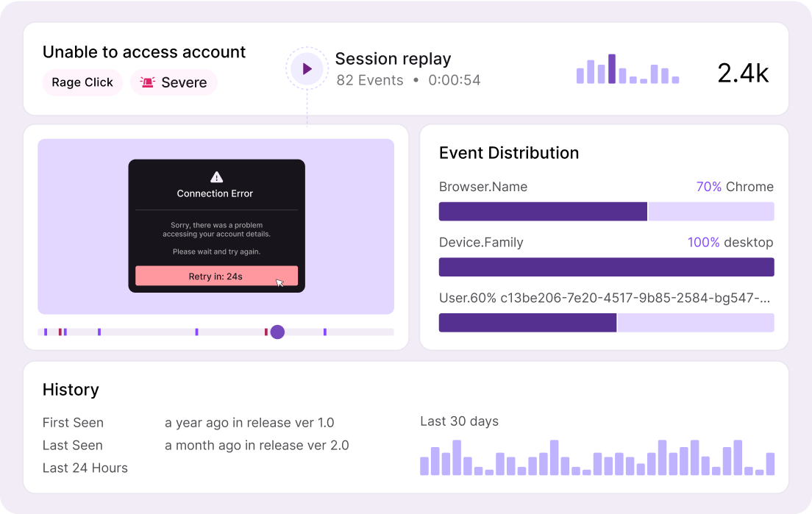812x514 pixels.
Task: Play the session replay
Action: click(x=307, y=69)
